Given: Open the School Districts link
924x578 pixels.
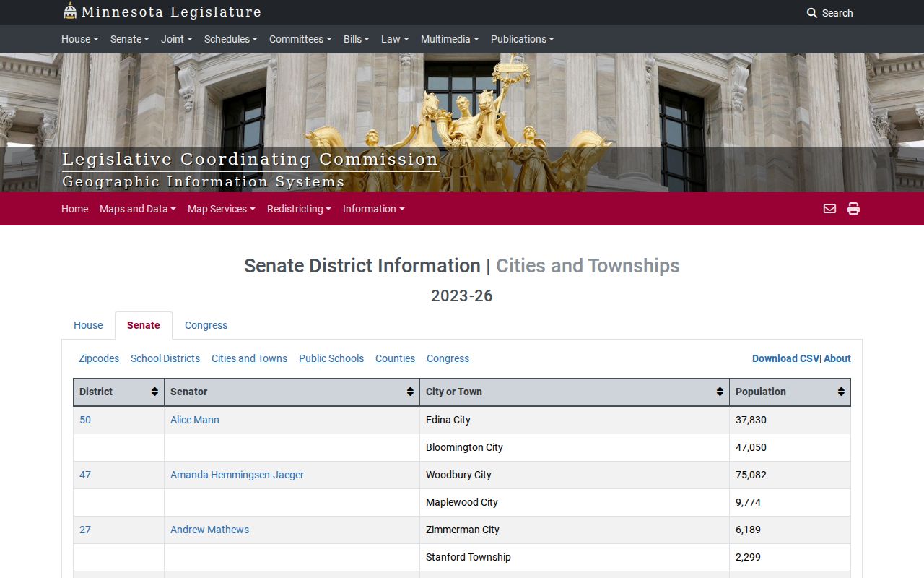Looking at the screenshot, I should tap(165, 358).
